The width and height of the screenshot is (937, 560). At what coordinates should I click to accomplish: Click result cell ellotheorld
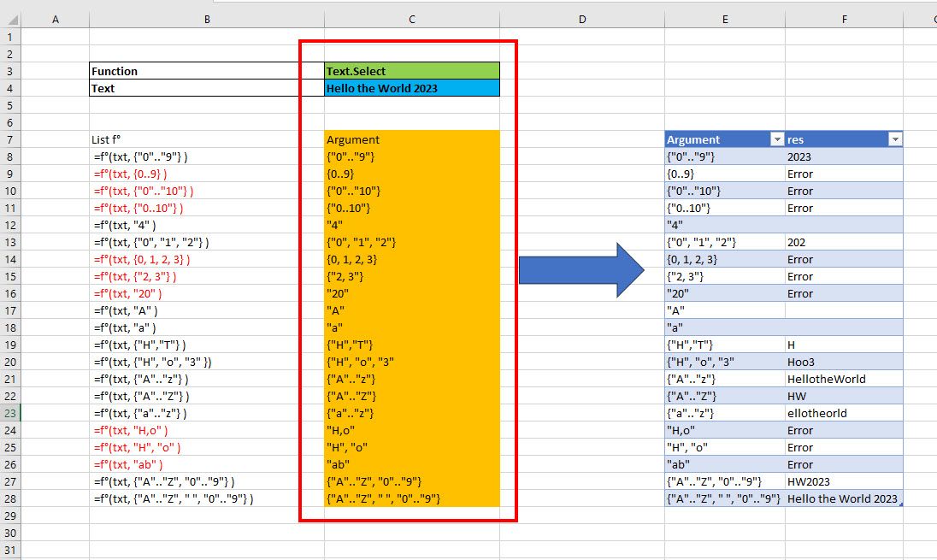[x=844, y=413]
